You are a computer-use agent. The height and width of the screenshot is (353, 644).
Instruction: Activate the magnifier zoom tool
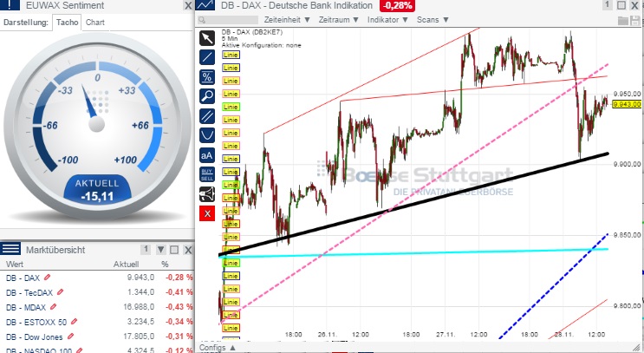click(207, 96)
